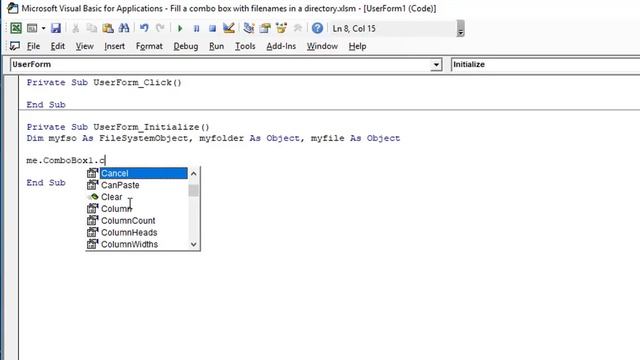Click the Private Sub UserForm_Initialize() line

pyautogui.click(x=118, y=127)
